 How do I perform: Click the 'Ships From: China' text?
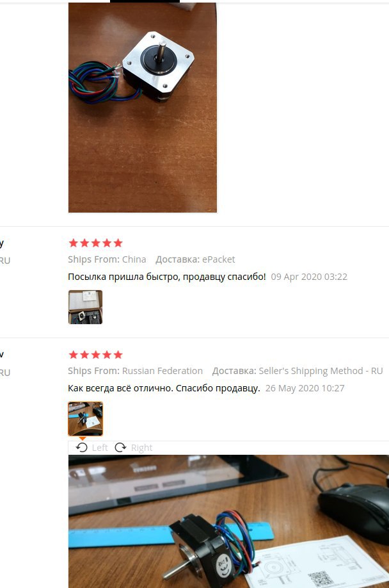(107, 259)
